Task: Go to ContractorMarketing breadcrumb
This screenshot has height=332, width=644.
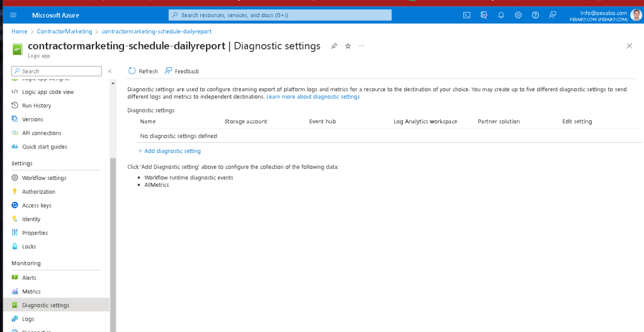Action: 64,31
